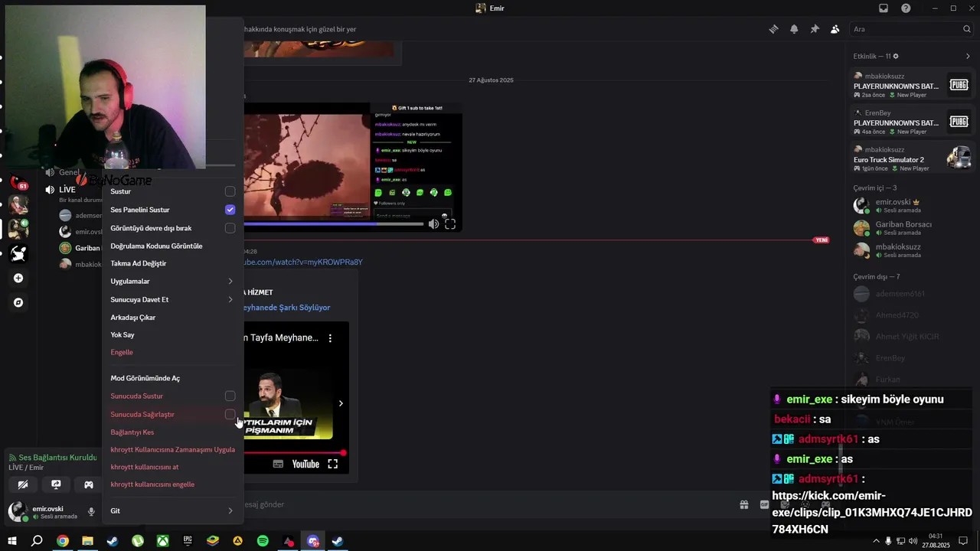Viewport: 980px width, 551px height.
Task: Open Google Chrome from taskbar
Action: 63,541
